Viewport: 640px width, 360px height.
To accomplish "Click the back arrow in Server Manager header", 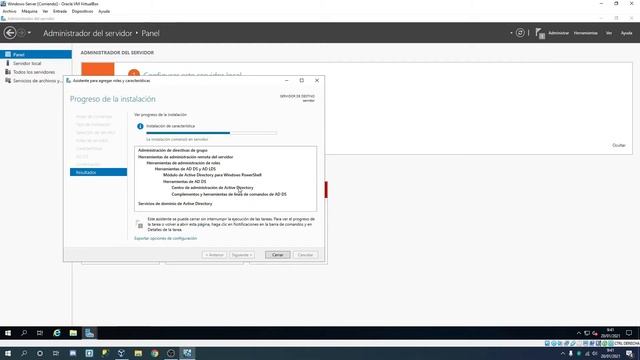I will (10, 33).
